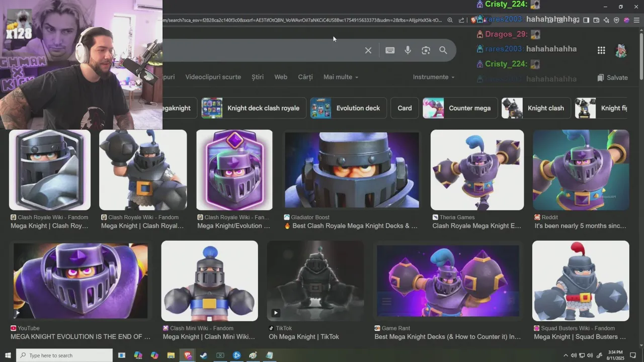Viewport: 644px width, 362px height.
Task: Open the browser hamburger main menu
Action: 636,20
